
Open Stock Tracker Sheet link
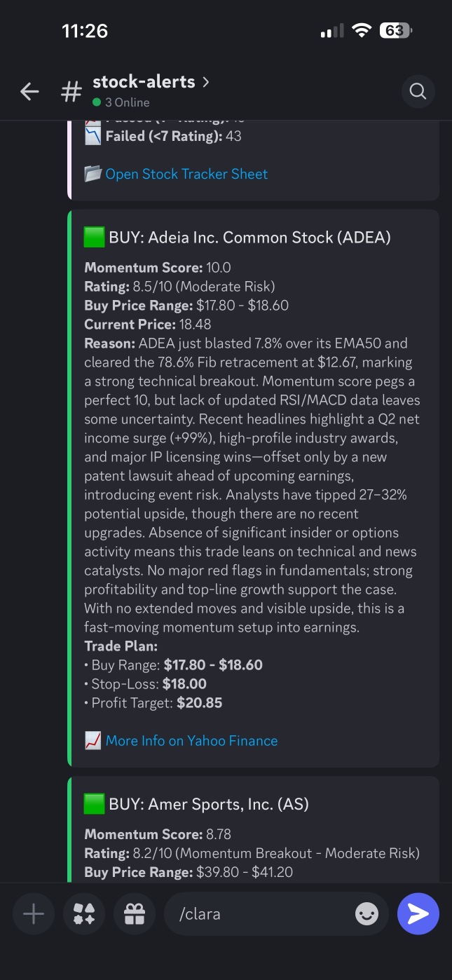tap(186, 174)
